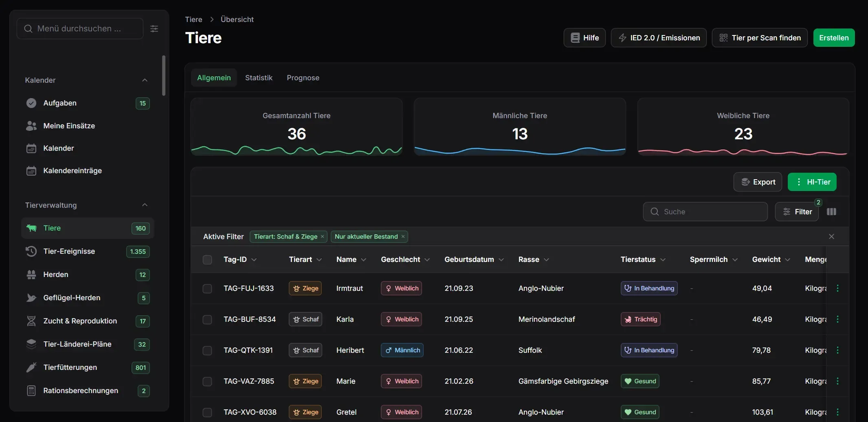The height and width of the screenshot is (422, 868).
Task: Click the magnifier icon in the Suche field
Action: pyautogui.click(x=655, y=212)
